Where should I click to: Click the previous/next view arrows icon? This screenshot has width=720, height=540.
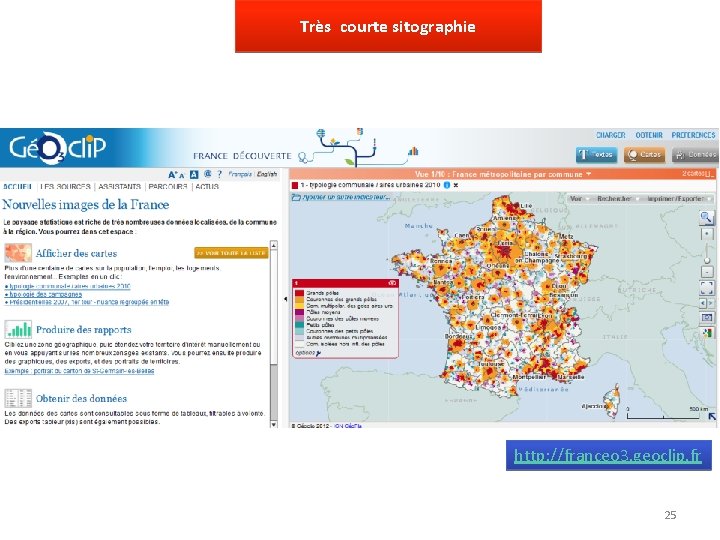tap(707, 303)
